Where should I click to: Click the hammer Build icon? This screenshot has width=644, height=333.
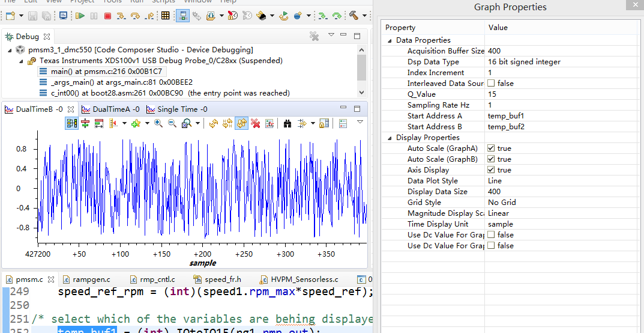point(354,16)
